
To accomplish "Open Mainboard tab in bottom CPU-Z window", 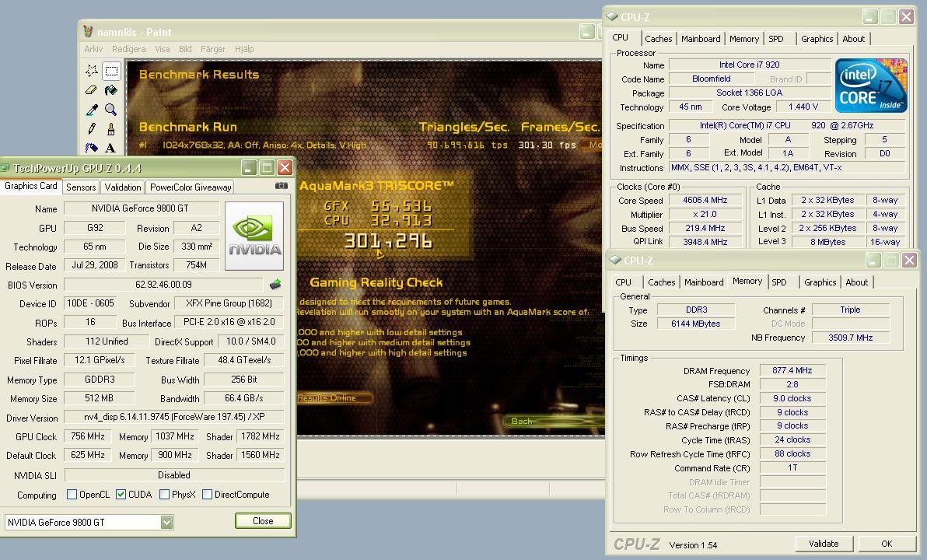I will click(x=704, y=282).
